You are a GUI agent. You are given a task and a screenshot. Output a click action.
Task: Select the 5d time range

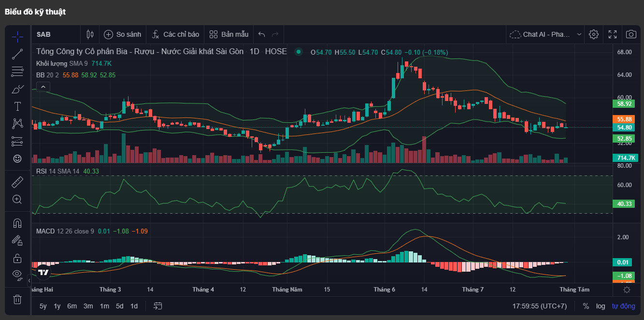(119, 306)
